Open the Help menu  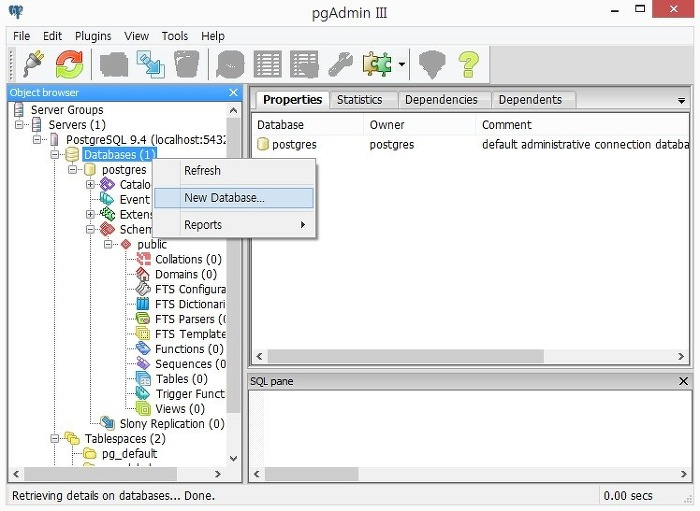pos(212,36)
